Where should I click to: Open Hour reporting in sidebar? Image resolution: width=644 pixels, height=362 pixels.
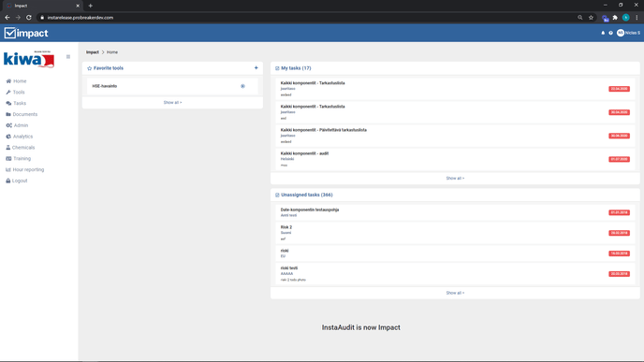pyautogui.click(x=24, y=170)
